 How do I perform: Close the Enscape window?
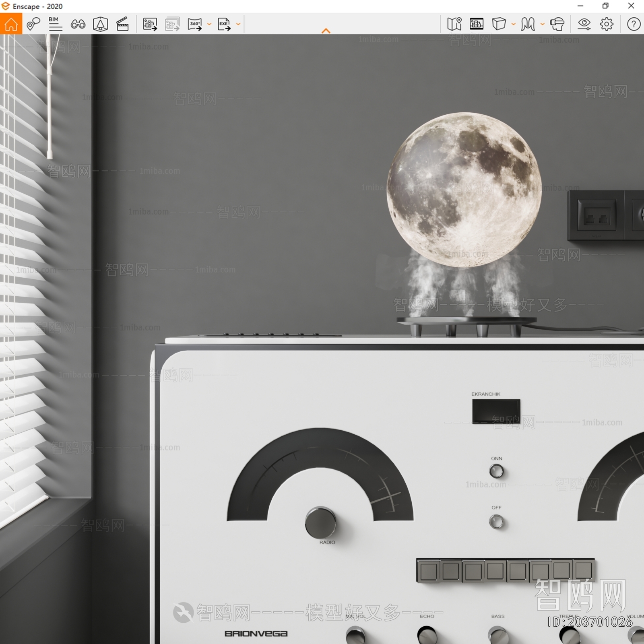point(631,6)
